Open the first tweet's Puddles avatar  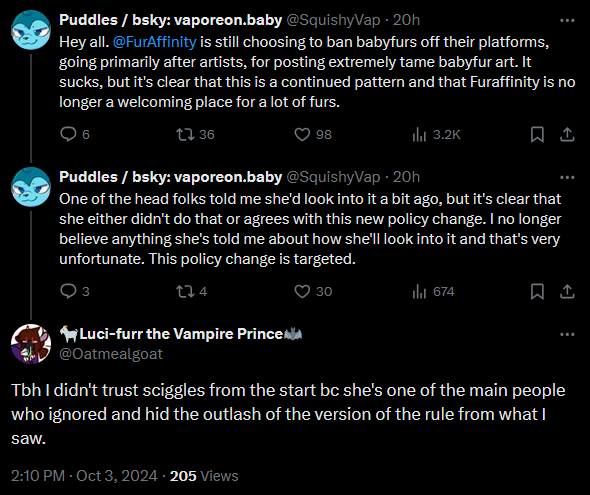point(31,30)
